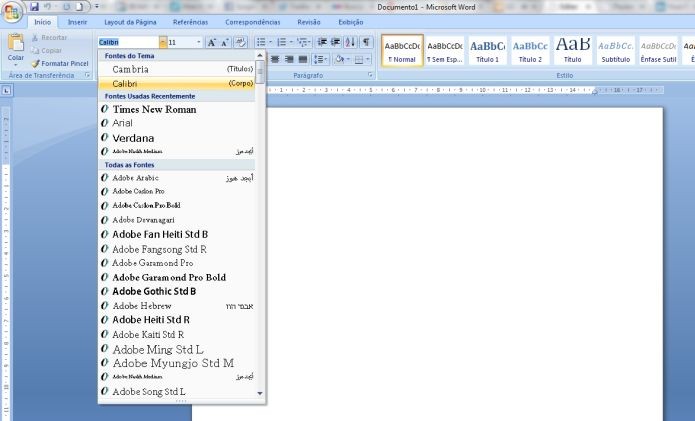This screenshot has width=695, height=421.
Task: Select Adobe Fan Heiti Std B font
Action: tap(176, 234)
